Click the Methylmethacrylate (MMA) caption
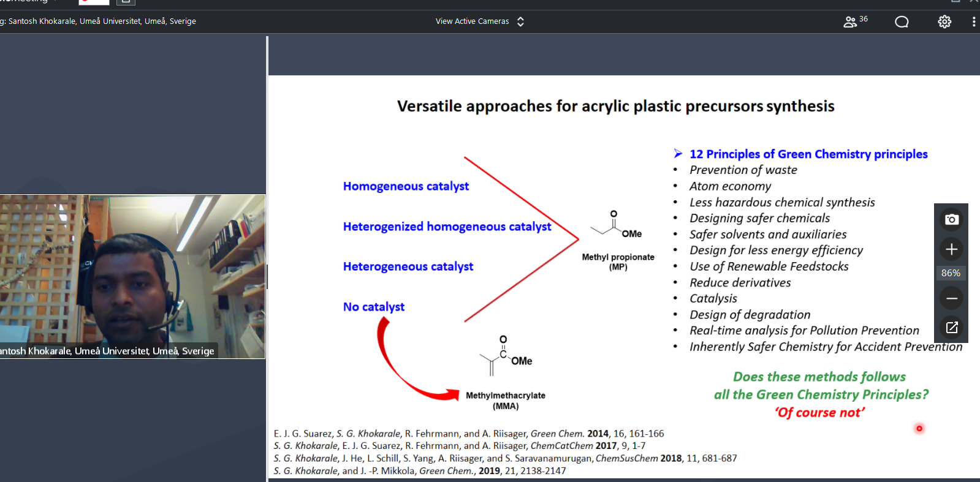This screenshot has width=980, height=482. [x=506, y=401]
